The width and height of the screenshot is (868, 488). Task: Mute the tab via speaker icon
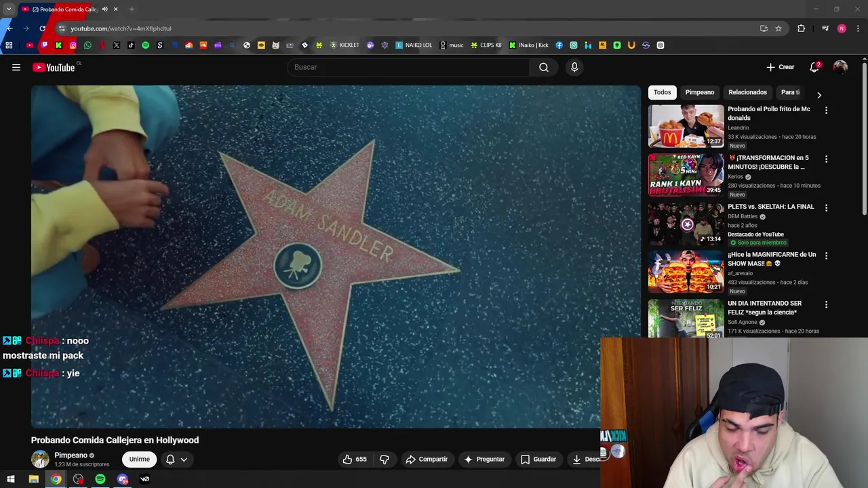tap(104, 9)
